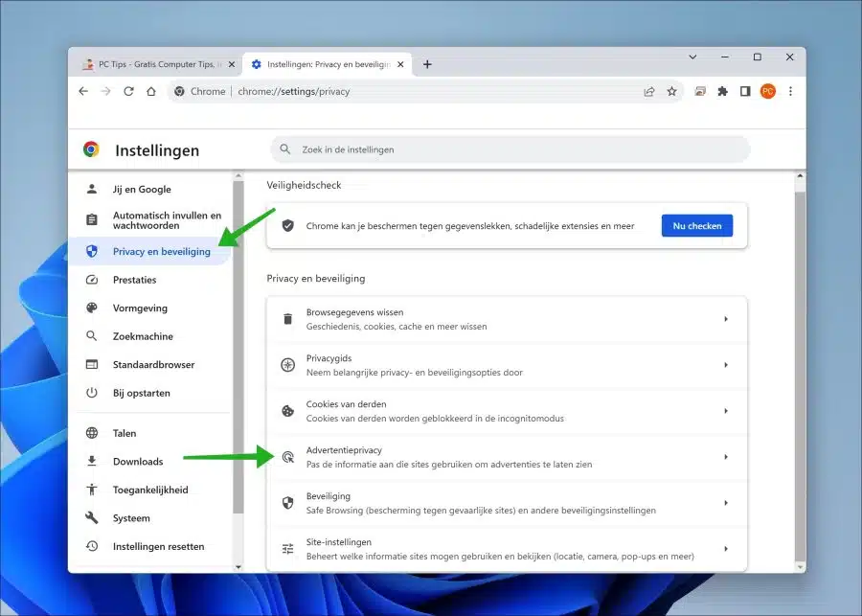862x616 pixels.
Task: Click the forward navigation arrow
Action: (106, 91)
